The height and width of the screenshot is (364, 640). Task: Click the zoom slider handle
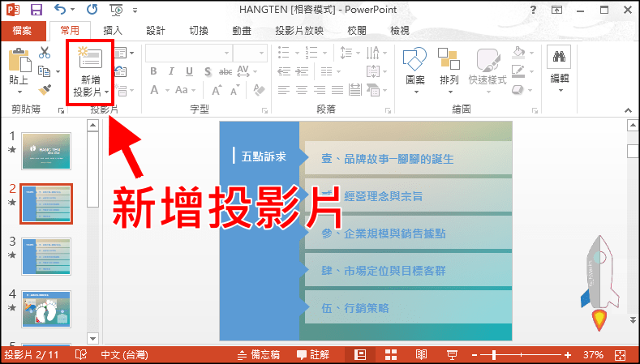[x=494, y=354]
